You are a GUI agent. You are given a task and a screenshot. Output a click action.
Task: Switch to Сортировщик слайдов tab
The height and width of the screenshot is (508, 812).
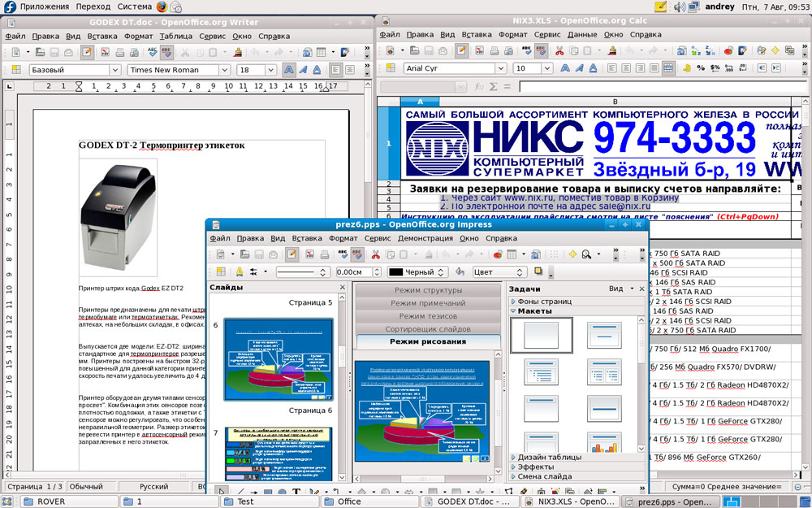(428, 329)
